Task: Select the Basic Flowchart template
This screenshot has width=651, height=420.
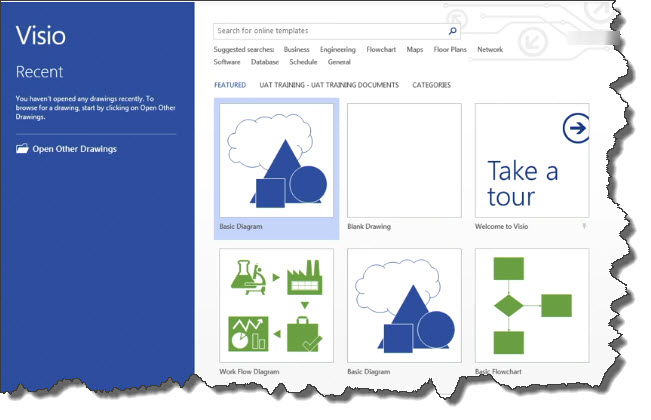Action: [532, 305]
